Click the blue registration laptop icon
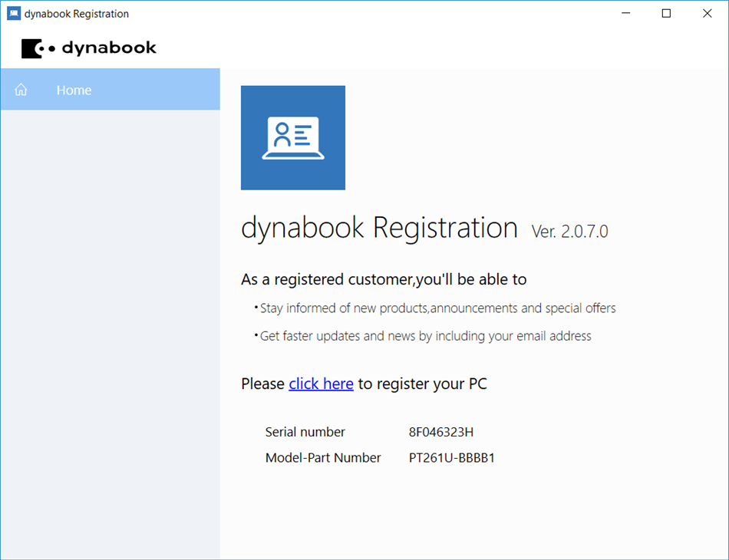Screen dimensions: 729x560 pyautogui.click(x=293, y=137)
